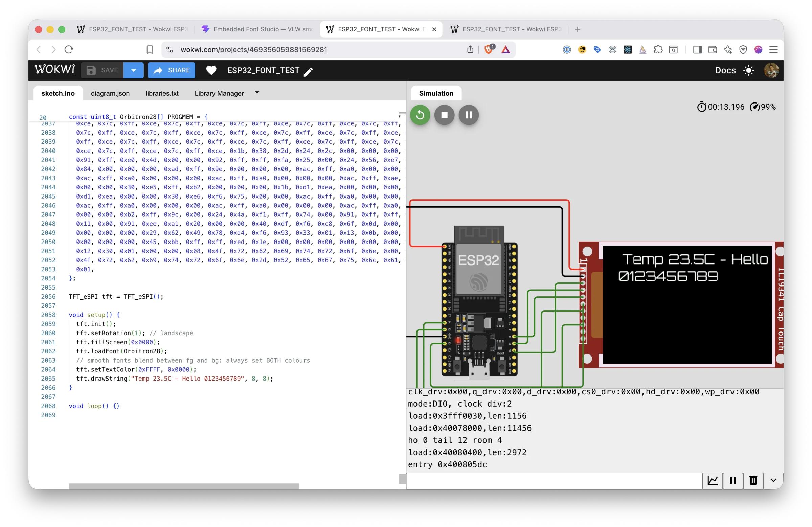Click sticky header line const uint8_t Orbitron28
The height and width of the screenshot is (527, 812).
(138, 117)
